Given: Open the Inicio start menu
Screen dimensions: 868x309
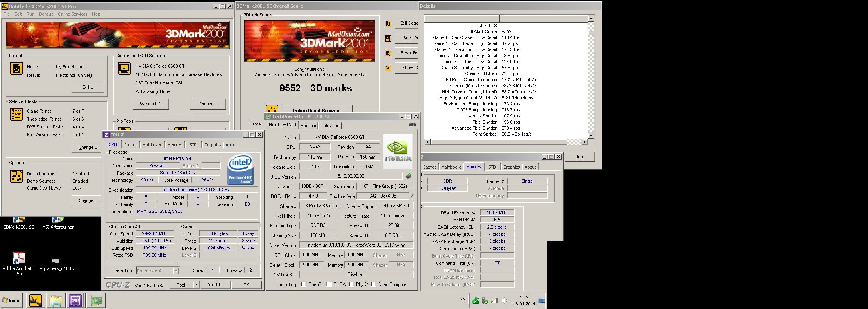Looking at the screenshot, I should [x=11, y=301].
